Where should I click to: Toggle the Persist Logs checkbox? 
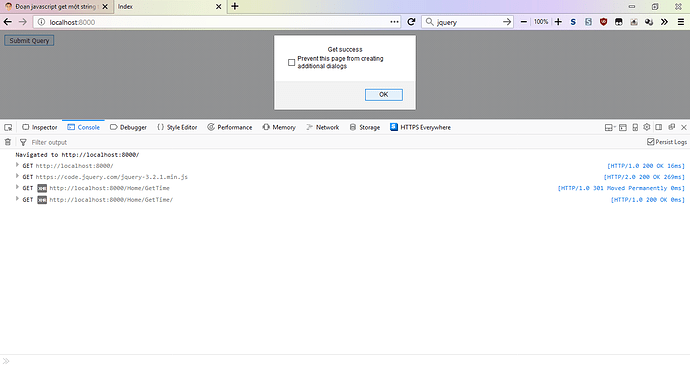pyautogui.click(x=650, y=142)
